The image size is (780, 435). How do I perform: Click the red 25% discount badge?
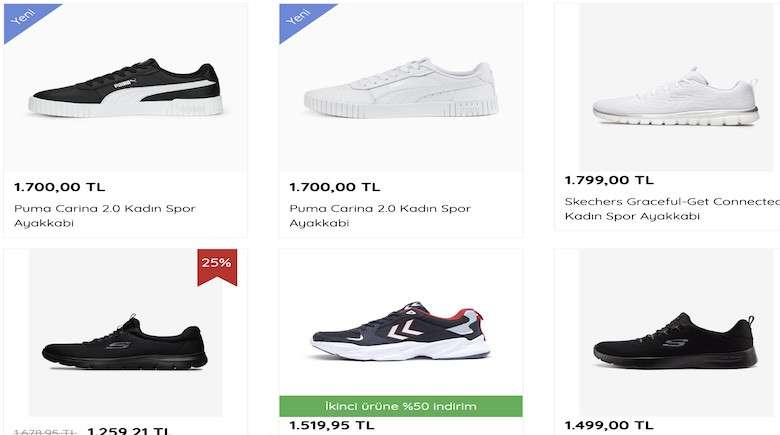(x=217, y=265)
